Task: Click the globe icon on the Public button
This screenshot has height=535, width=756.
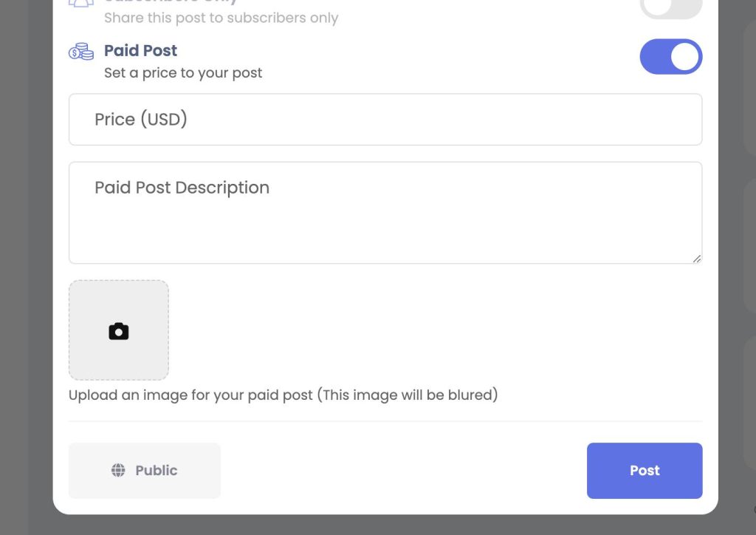Action: 118,471
